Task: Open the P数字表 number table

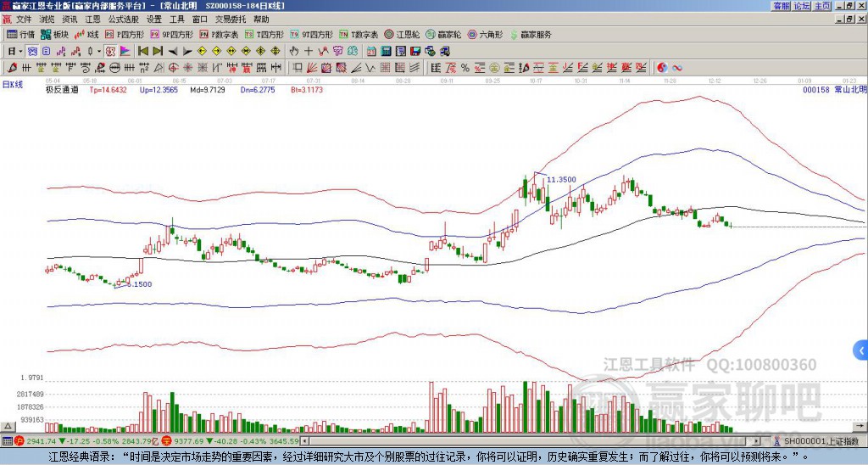Action: [219, 35]
